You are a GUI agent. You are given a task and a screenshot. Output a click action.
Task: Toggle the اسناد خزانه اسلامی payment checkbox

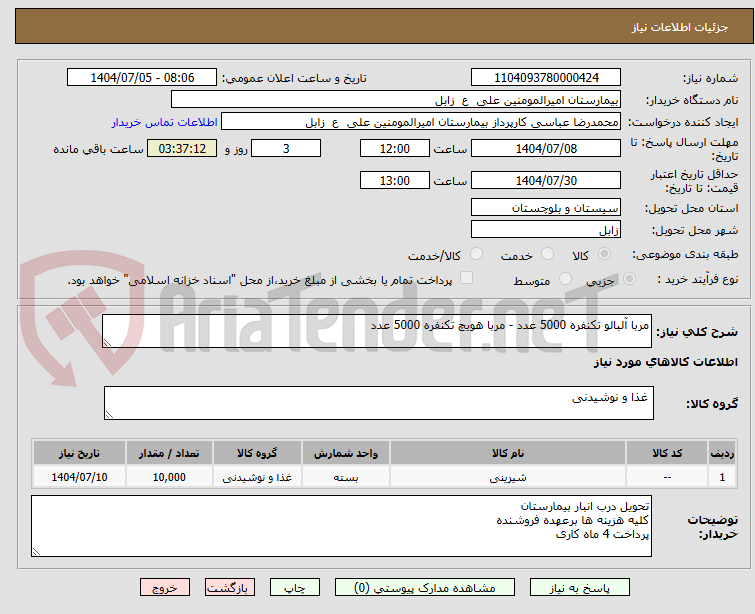[x=466, y=280]
